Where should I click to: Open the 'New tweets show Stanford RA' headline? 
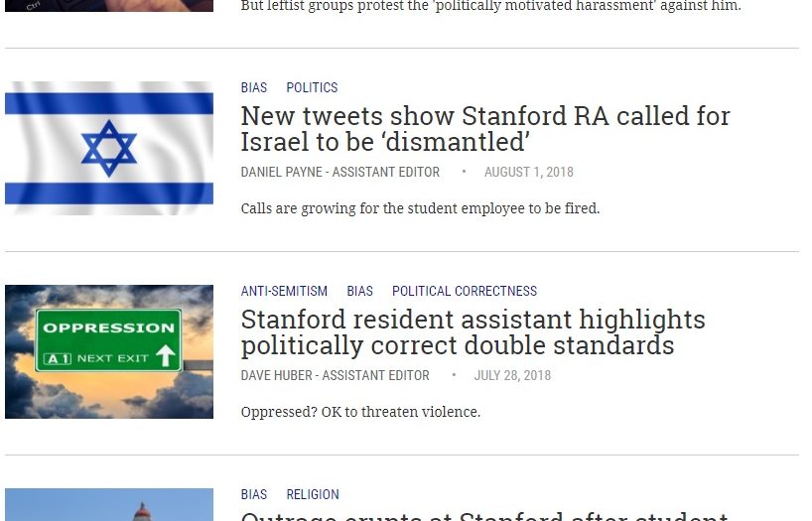click(x=485, y=128)
